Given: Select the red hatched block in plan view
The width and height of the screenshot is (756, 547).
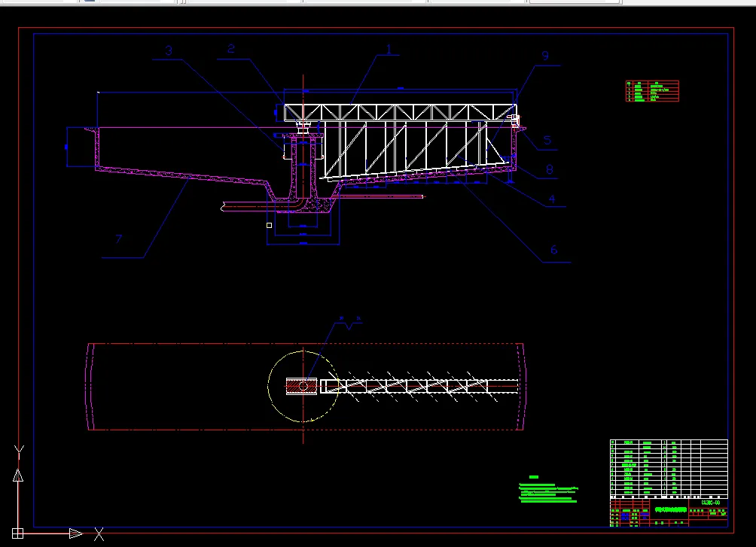Looking at the screenshot, I should [301, 386].
